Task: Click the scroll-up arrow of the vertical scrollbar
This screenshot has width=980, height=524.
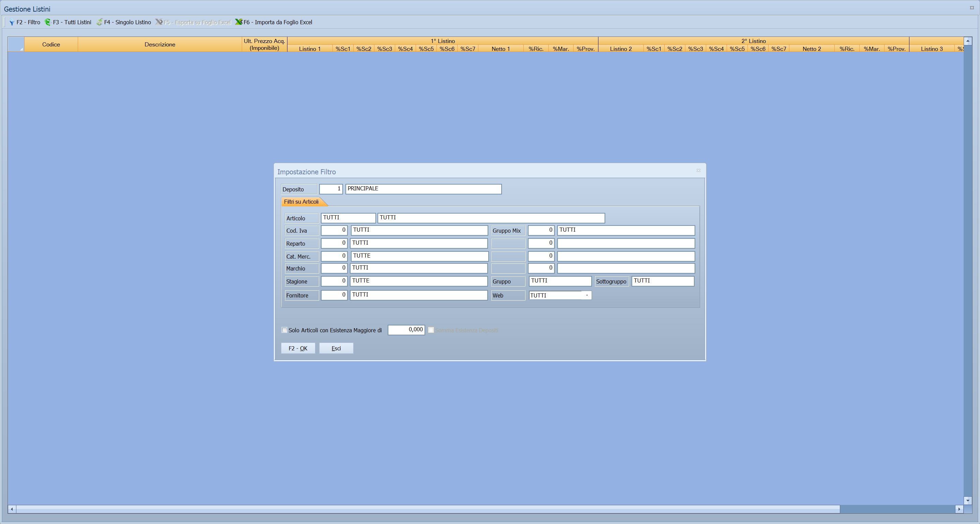Action: point(968,41)
